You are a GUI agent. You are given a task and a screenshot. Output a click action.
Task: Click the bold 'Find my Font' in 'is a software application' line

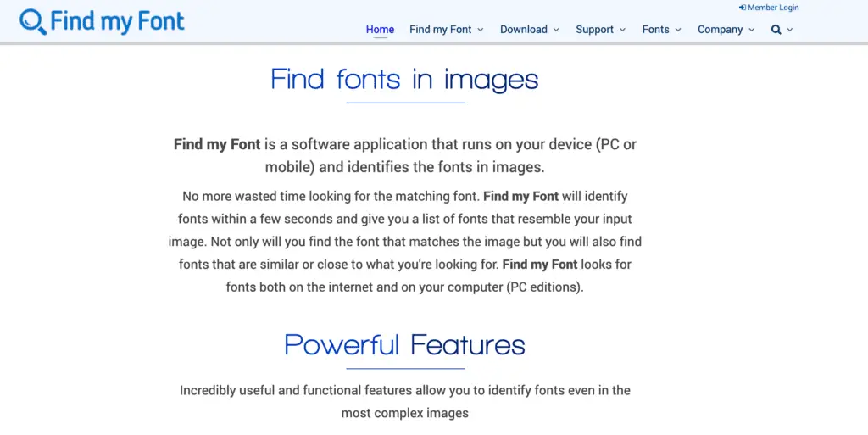coord(217,144)
